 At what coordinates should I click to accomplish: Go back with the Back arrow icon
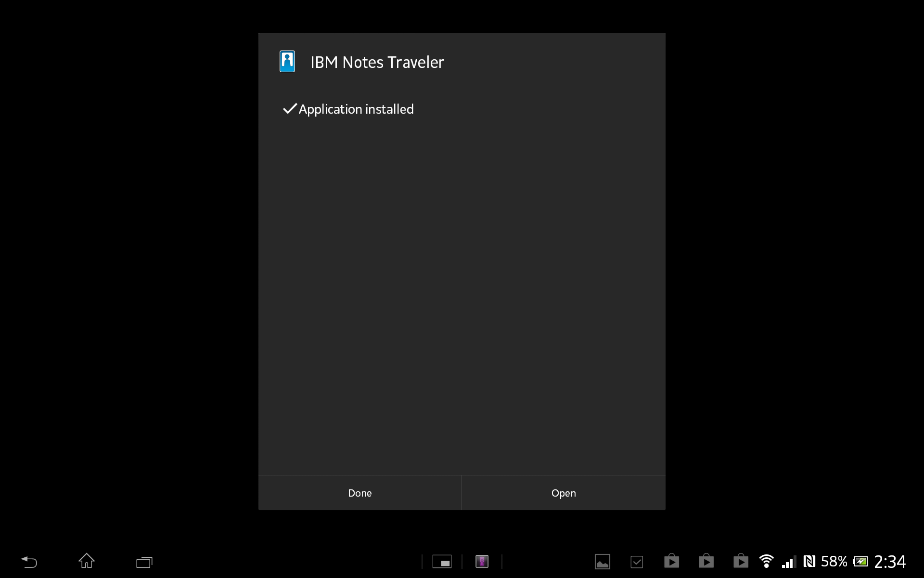[x=29, y=562]
